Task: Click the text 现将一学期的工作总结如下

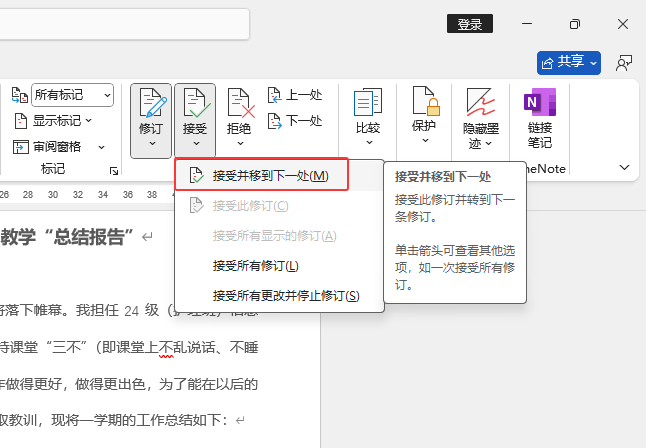Action: click(x=138, y=420)
